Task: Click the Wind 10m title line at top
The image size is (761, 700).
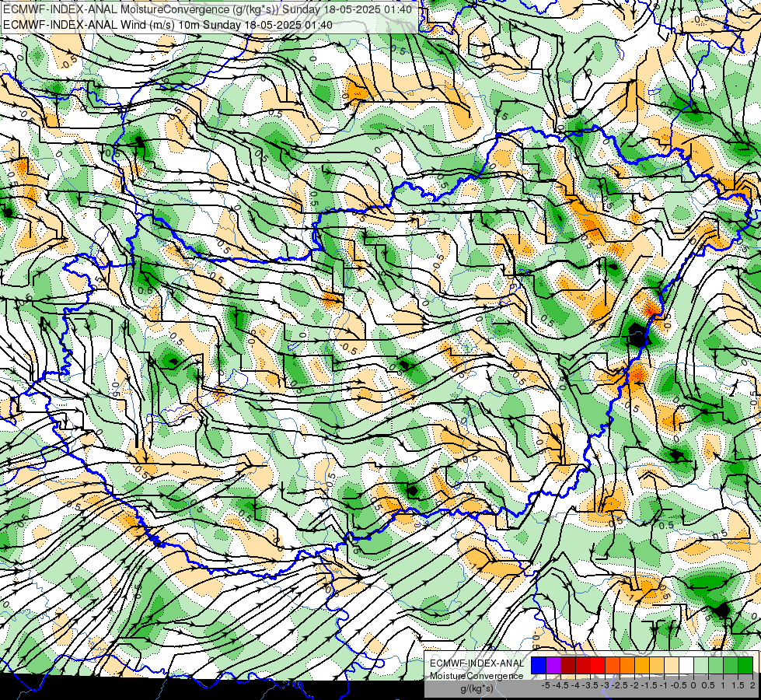Action: pos(168,25)
